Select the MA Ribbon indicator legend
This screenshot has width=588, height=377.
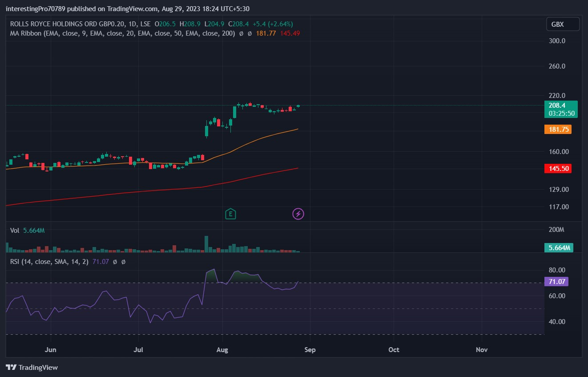click(x=122, y=33)
